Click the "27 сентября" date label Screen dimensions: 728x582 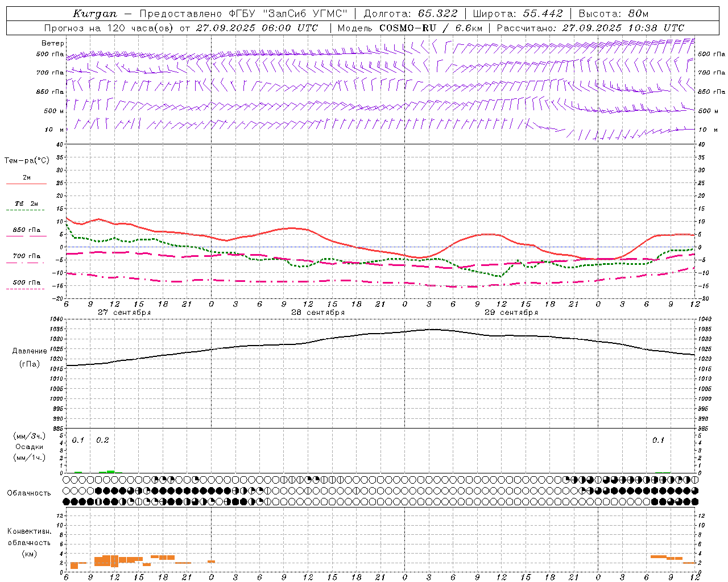point(125,313)
